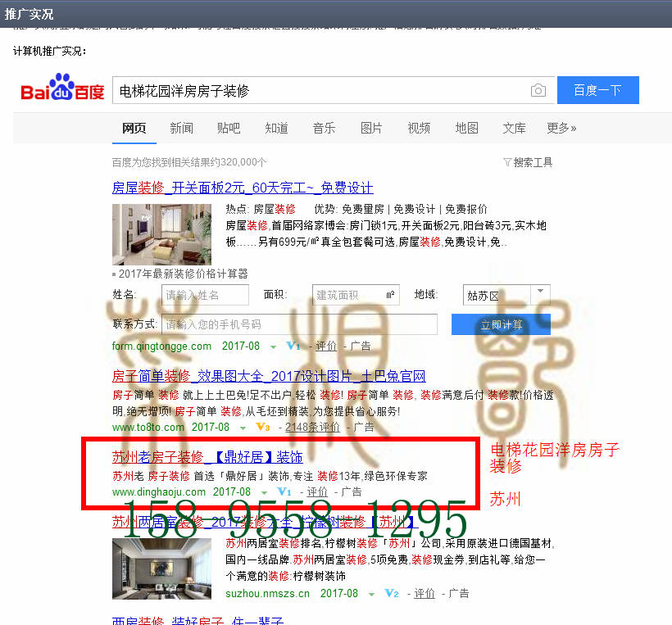
Task: Open 评价 link of dinghaoju result
Action: pyautogui.click(x=317, y=491)
